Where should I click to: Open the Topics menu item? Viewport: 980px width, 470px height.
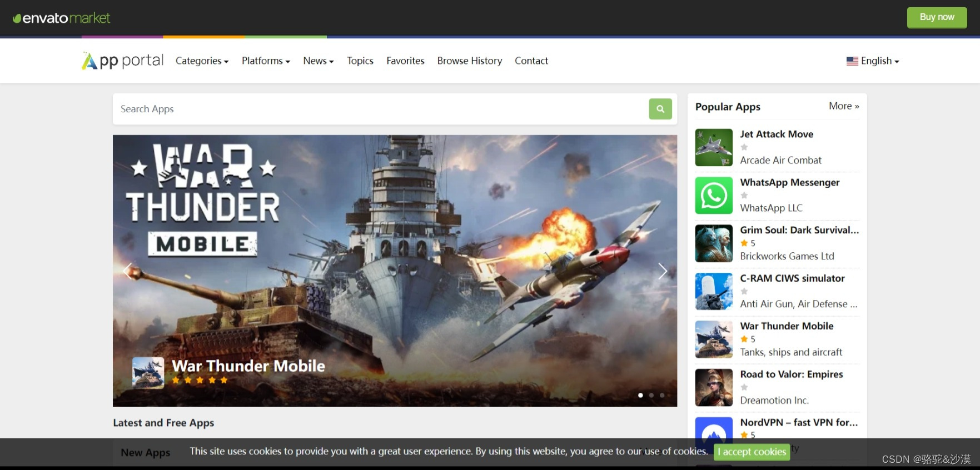(x=360, y=61)
